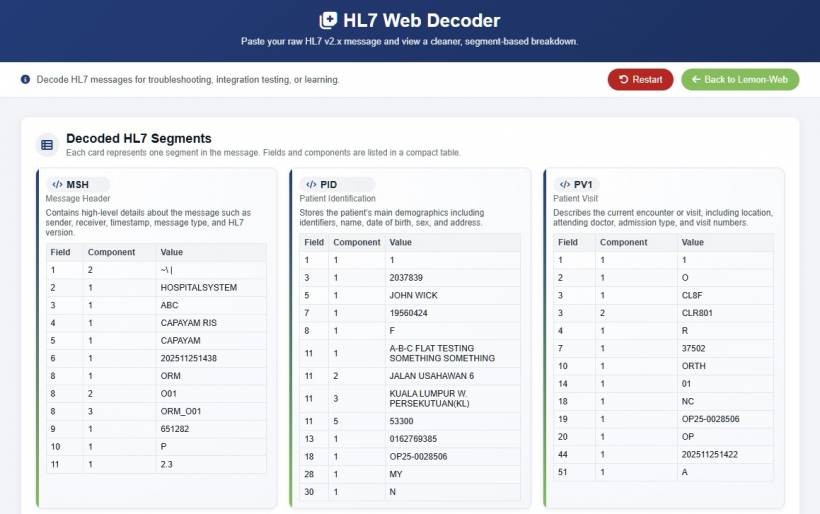Viewport: 820px width, 514px height.
Task: Click the code icon on the MSH badge
Action: tap(57, 185)
